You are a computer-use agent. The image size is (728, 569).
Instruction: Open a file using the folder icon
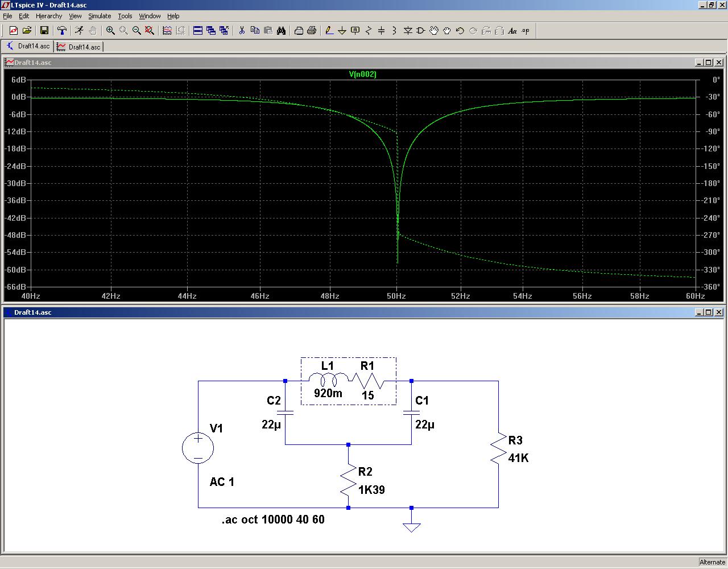click(x=27, y=31)
